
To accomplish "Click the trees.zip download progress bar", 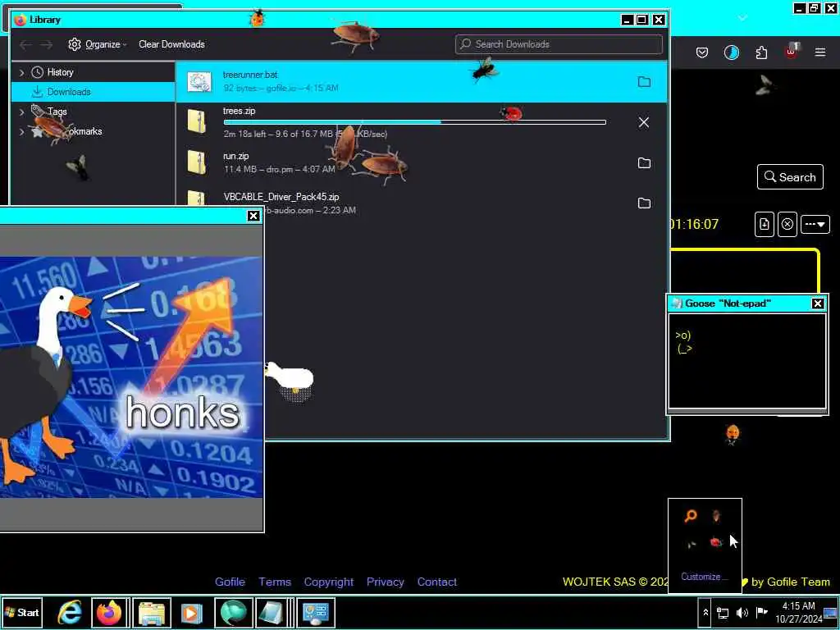I will click(x=414, y=123).
